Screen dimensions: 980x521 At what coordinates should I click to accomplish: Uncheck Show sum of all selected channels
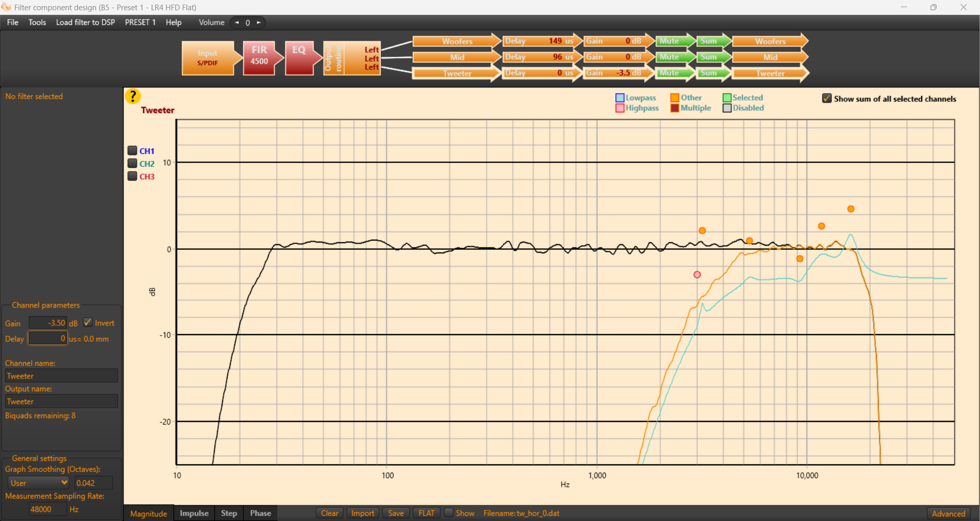point(827,98)
